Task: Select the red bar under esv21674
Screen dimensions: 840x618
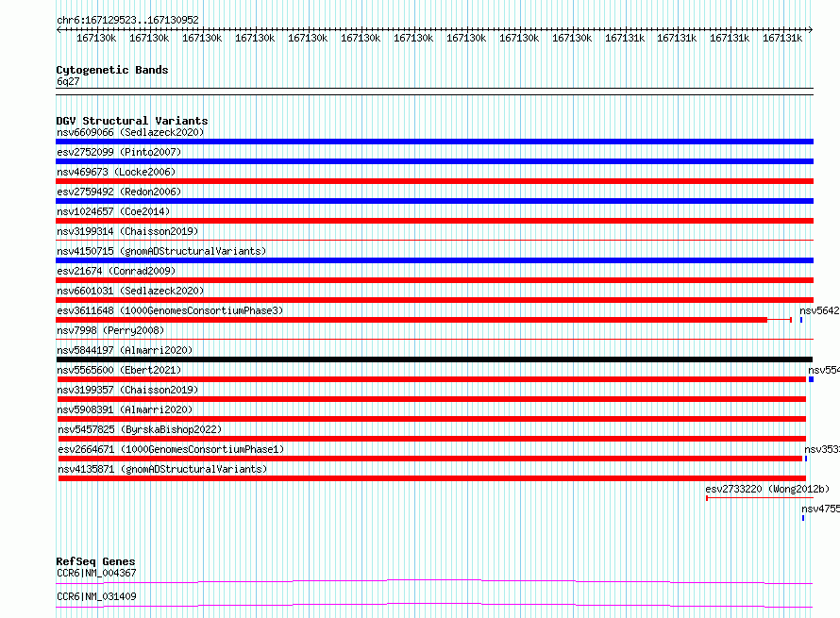Action: pyautogui.click(x=434, y=280)
